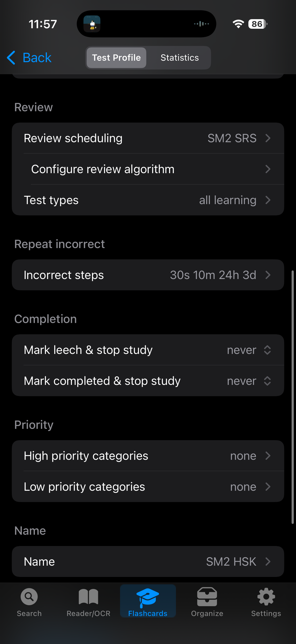Open Test types setting

tap(148, 200)
